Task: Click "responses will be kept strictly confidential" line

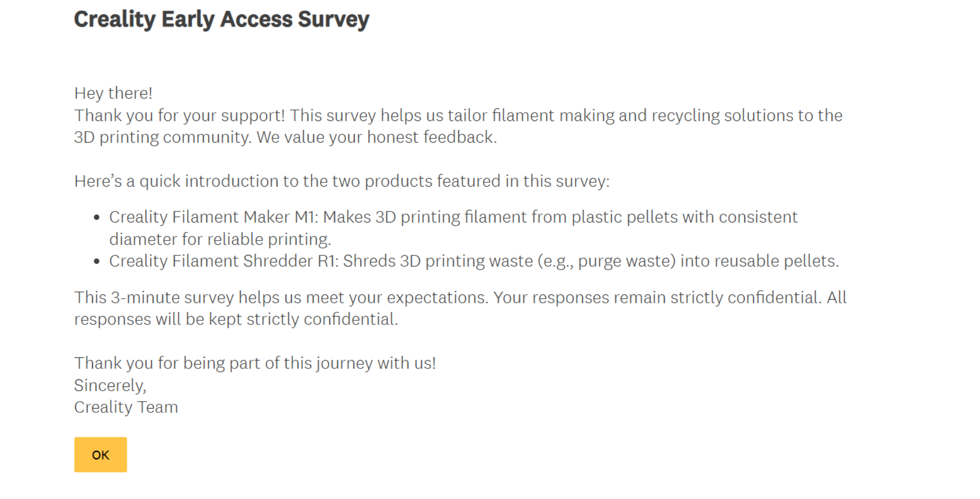Action: (236, 319)
